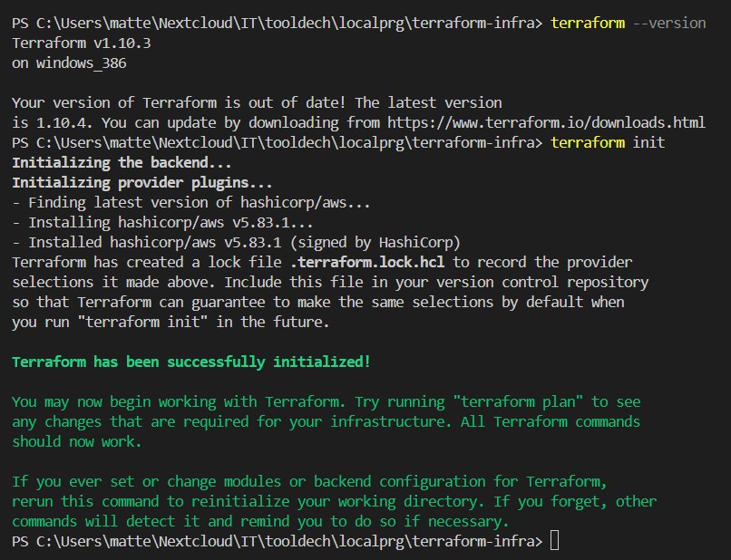Screen dimensions: 731x560
Task: Click the 'Terraform v1.10.3' version line
Action: (x=82, y=43)
